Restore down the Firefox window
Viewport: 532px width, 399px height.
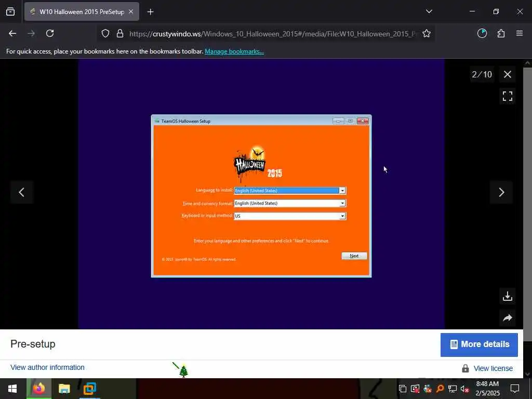tap(496, 11)
